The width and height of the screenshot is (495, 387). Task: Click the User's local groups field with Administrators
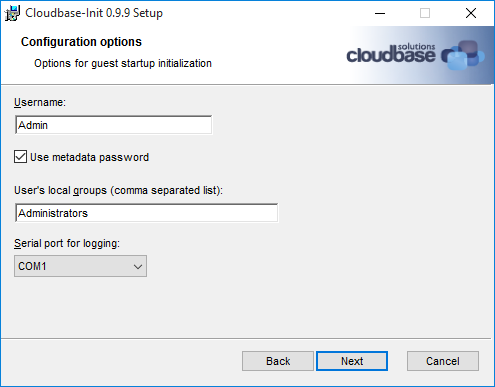(146, 213)
